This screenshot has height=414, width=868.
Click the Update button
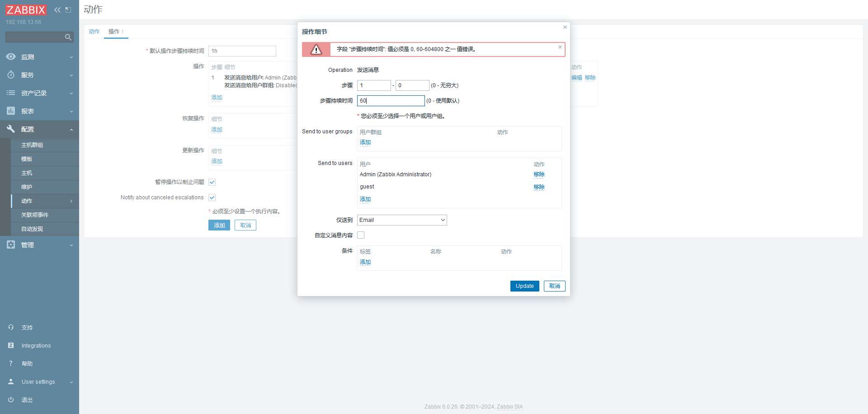click(524, 286)
